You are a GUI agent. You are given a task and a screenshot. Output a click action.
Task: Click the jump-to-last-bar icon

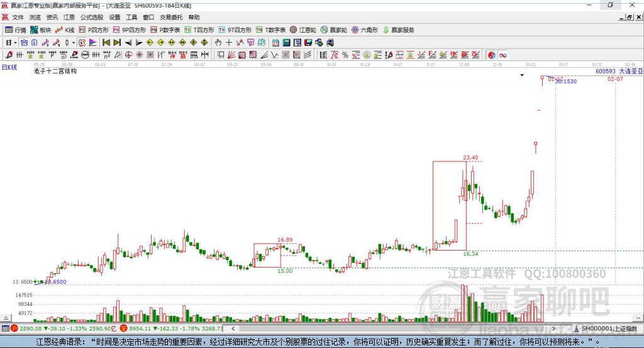(117, 43)
